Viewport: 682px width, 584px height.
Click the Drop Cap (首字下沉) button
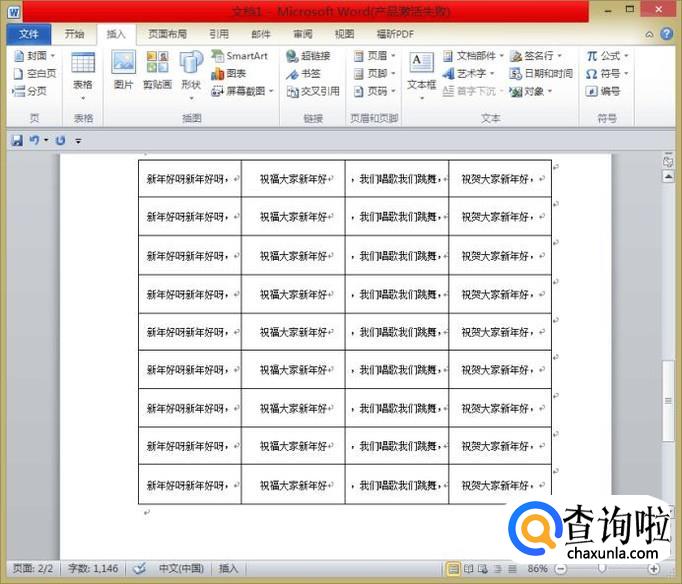coord(472,91)
